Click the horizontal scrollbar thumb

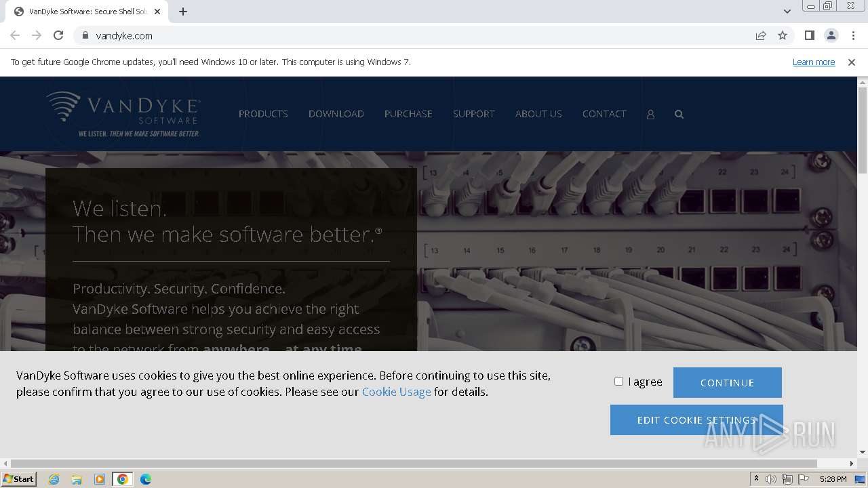(x=414, y=464)
